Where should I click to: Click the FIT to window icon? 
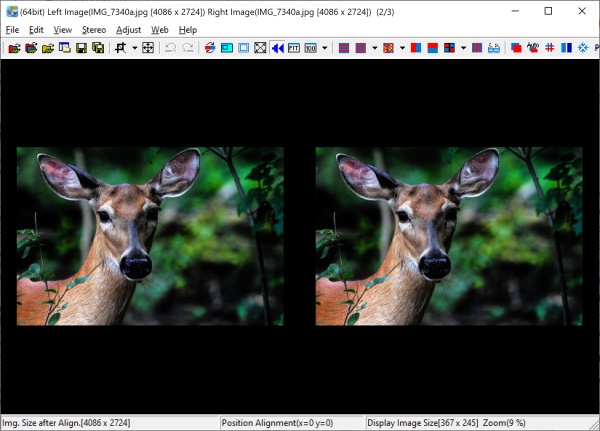(x=294, y=48)
